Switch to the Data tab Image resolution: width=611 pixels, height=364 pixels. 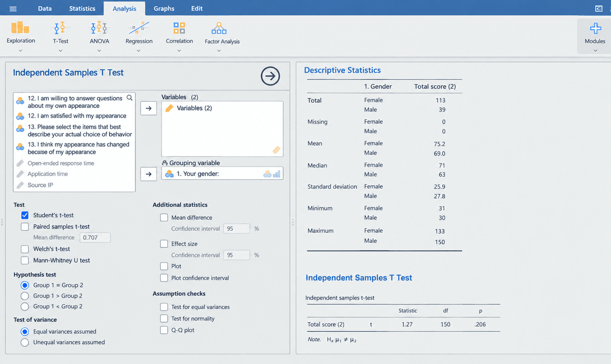tap(45, 9)
